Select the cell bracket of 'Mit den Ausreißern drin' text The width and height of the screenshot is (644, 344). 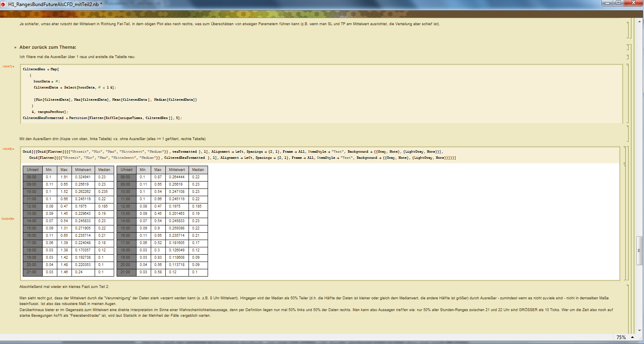[x=628, y=133]
